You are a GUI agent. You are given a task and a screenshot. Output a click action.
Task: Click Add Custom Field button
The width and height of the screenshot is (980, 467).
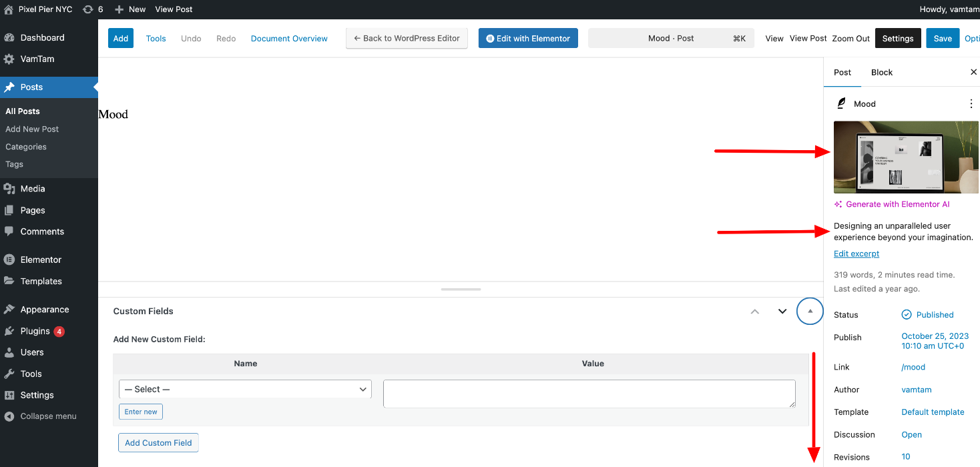click(x=158, y=442)
